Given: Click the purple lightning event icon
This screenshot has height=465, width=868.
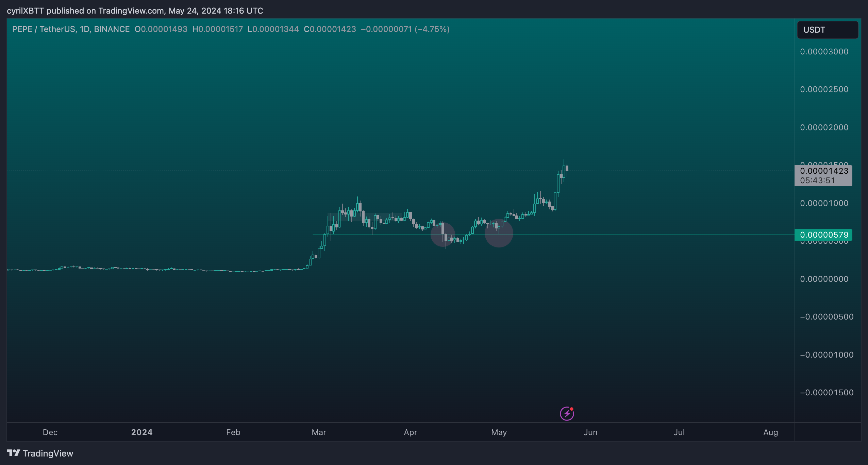Looking at the screenshot, I should tap(567, 413).
